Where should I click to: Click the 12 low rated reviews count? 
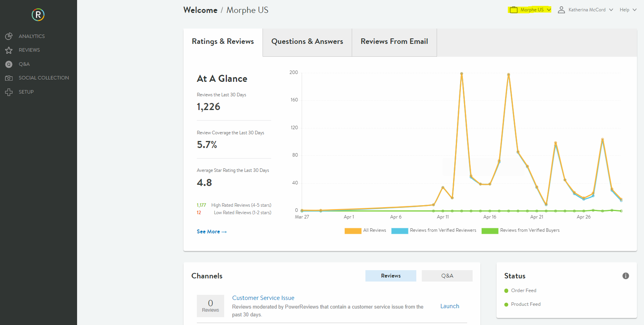[x=199, y=213]
